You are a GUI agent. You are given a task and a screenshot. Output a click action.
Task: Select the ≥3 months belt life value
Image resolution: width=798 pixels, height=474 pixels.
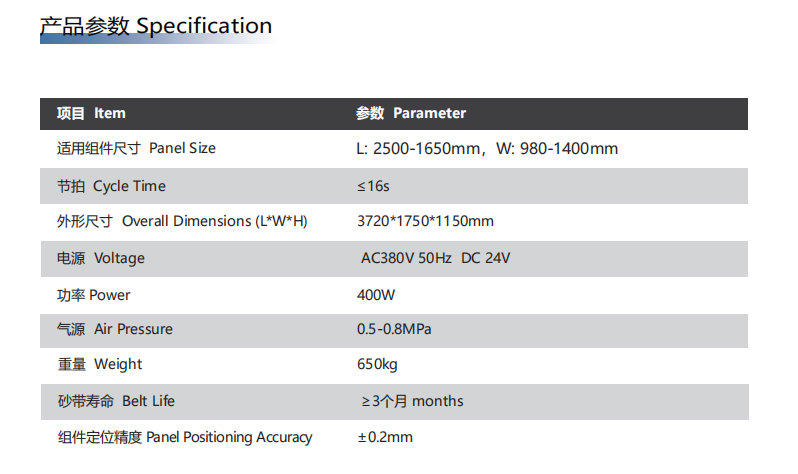(x=412, y=401)
